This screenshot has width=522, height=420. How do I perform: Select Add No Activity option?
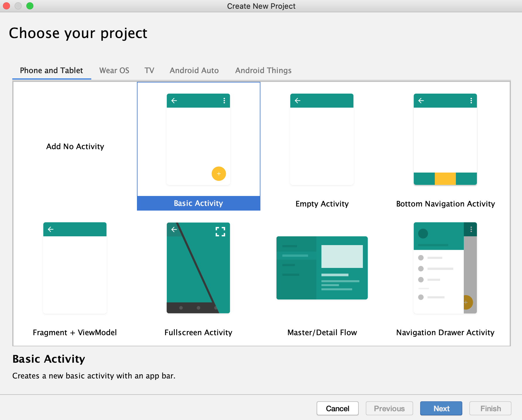(75, 146)
